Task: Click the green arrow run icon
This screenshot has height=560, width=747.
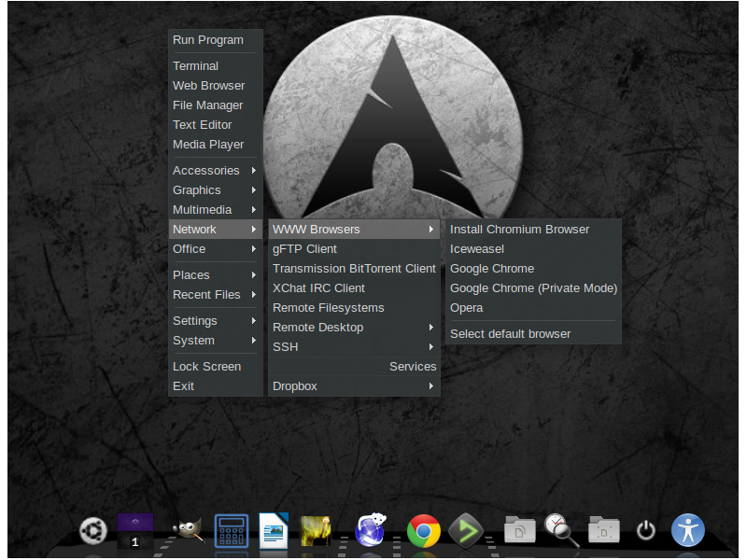Action: 466,531
